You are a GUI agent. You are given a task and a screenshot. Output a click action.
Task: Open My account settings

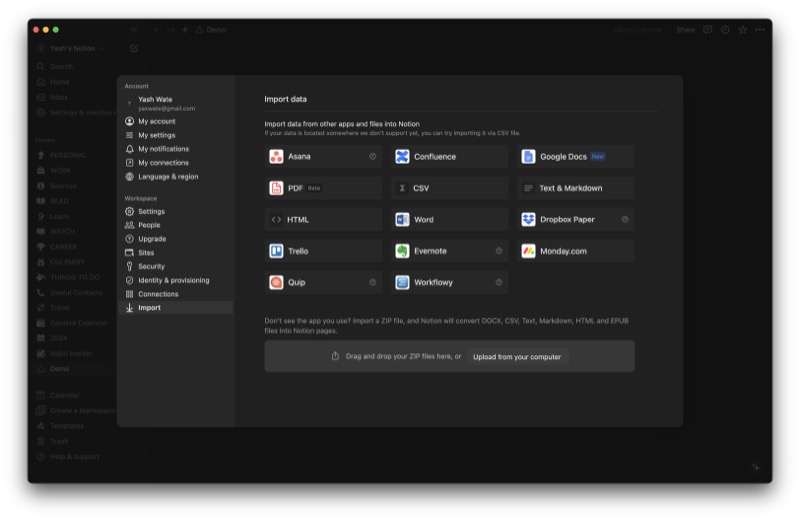176,121
